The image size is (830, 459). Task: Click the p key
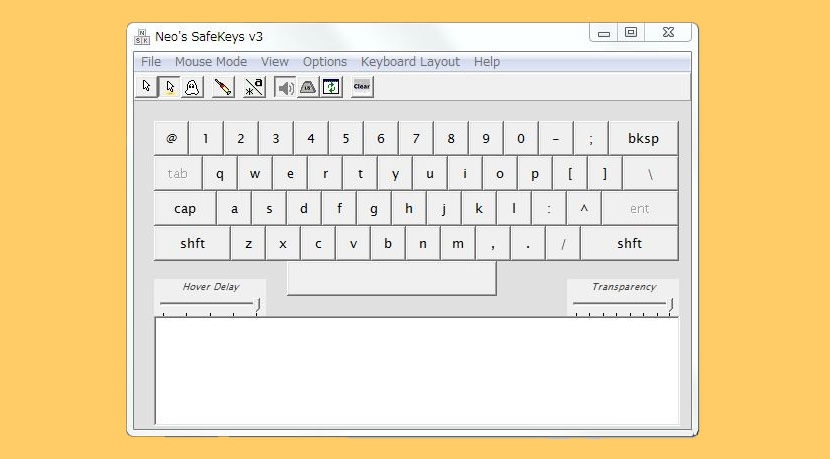pos(535,173)
